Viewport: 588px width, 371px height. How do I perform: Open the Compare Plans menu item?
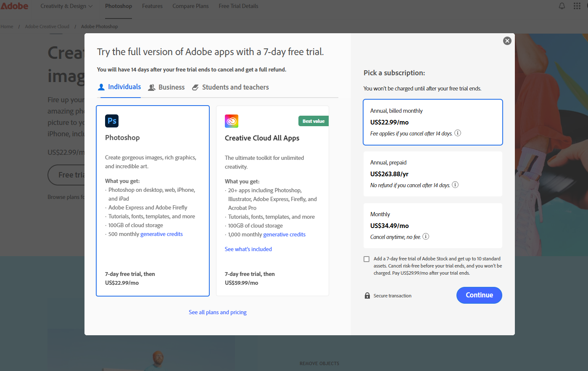pos(190,6)
